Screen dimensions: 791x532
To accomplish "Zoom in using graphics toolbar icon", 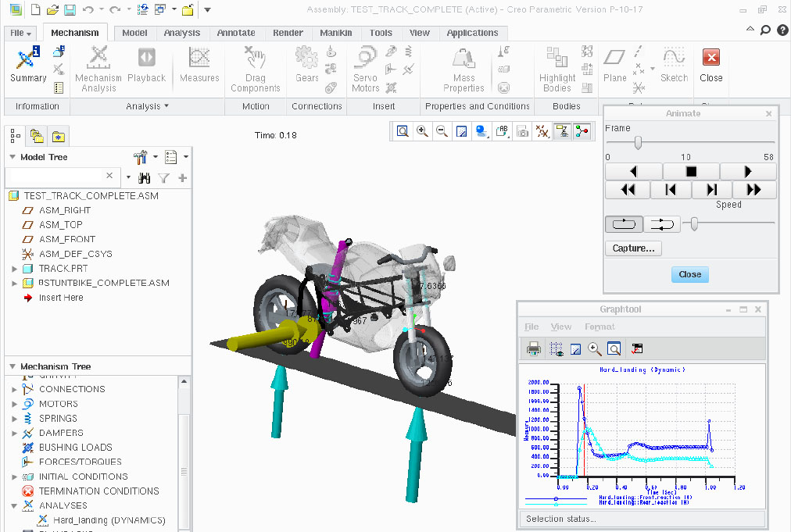I will (x=422, y=131).
